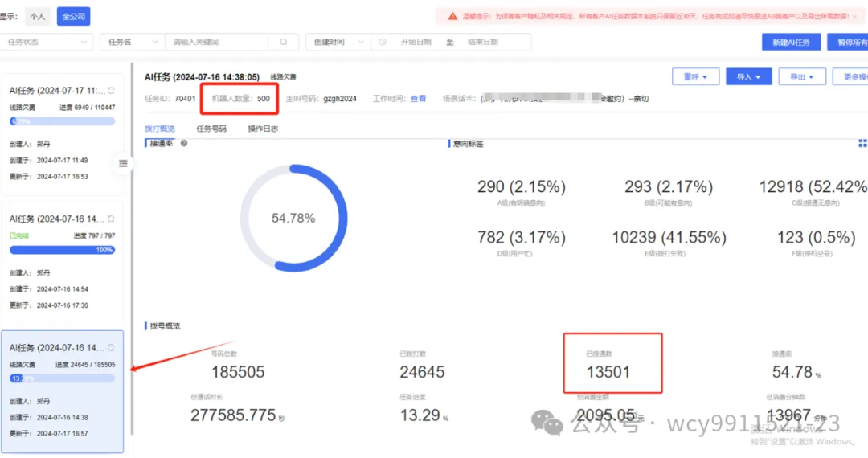Image resolution: width=868 pixels, height=458 pixels.
Task: Click the selected task's 13% progress bar
Action: [62, 378]
